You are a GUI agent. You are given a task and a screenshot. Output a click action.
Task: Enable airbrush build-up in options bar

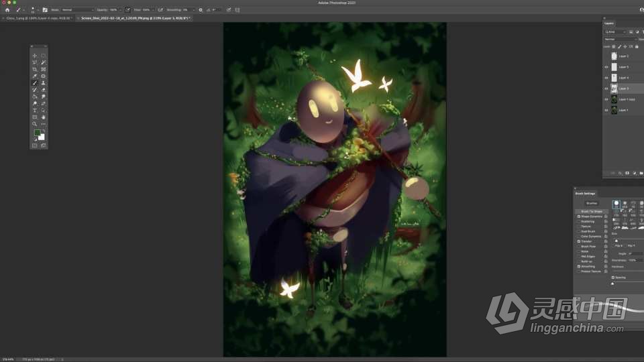(x=160, y=10)
